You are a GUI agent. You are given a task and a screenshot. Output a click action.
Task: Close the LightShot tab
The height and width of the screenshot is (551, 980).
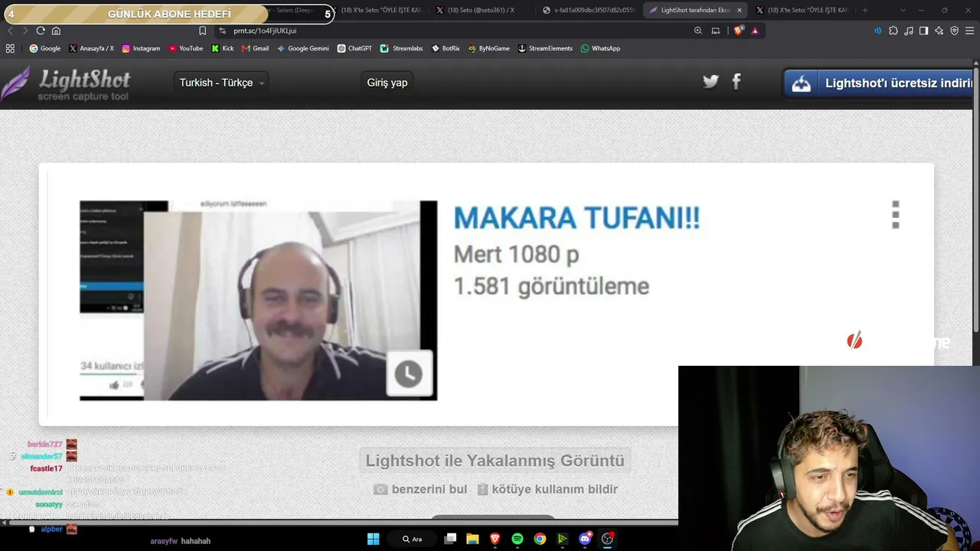click(x=739, y=10)
